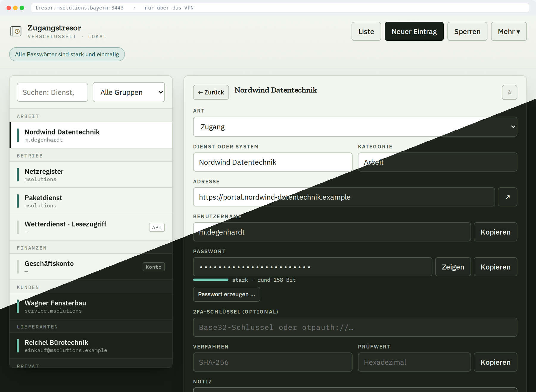Click the API tag on Wetterdienst

pyautogui.click(x=157, y=227)
